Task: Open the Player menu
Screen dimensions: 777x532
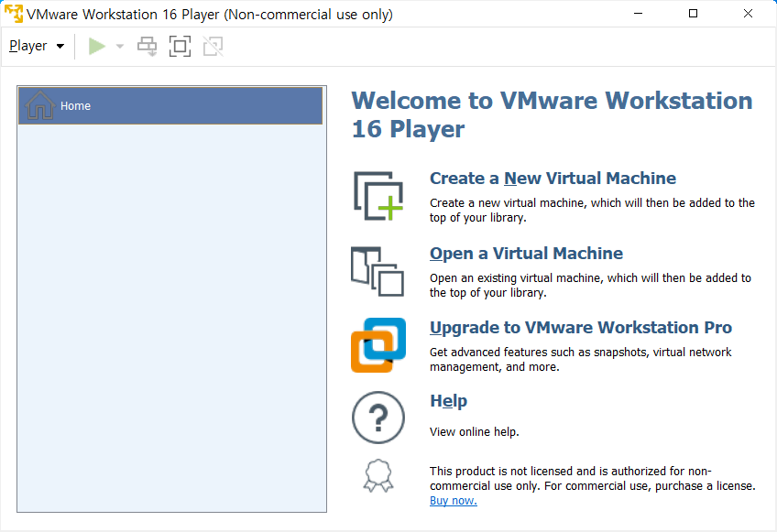Action: point(37,46)
